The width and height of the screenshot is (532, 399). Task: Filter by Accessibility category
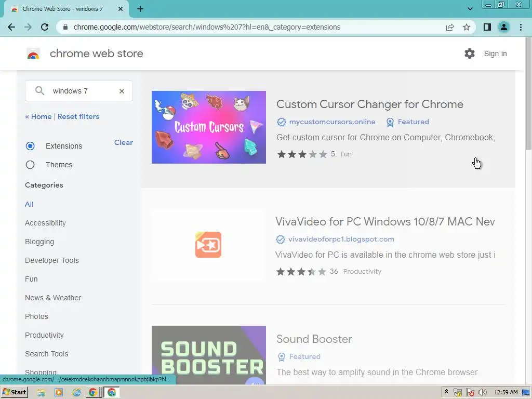(46, 223)
